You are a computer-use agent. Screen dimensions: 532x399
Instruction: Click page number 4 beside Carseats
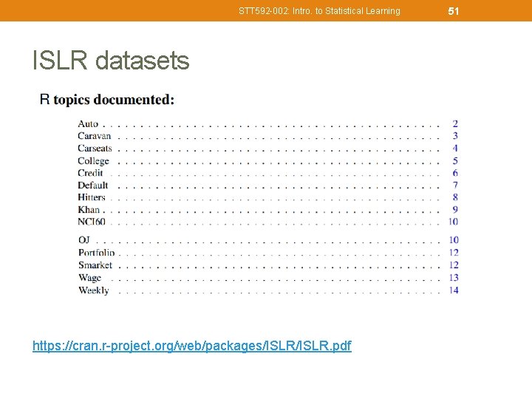click(455, 149)
